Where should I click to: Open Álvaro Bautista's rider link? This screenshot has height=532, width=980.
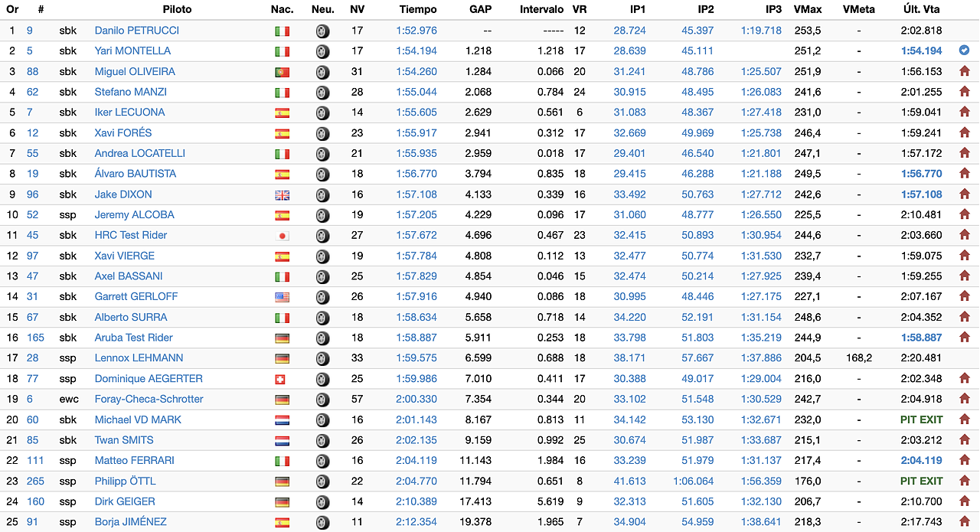point(135,173)
